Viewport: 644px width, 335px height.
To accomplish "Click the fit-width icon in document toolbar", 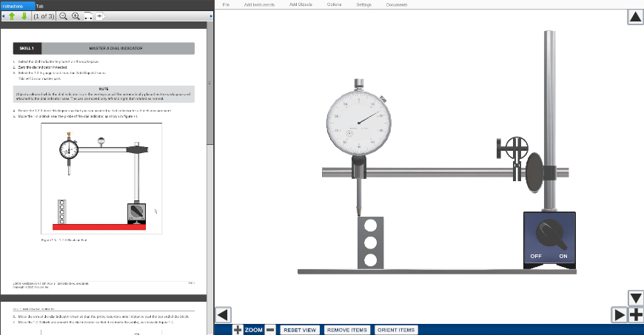I will pyautogui.click(x=88, y=16).
